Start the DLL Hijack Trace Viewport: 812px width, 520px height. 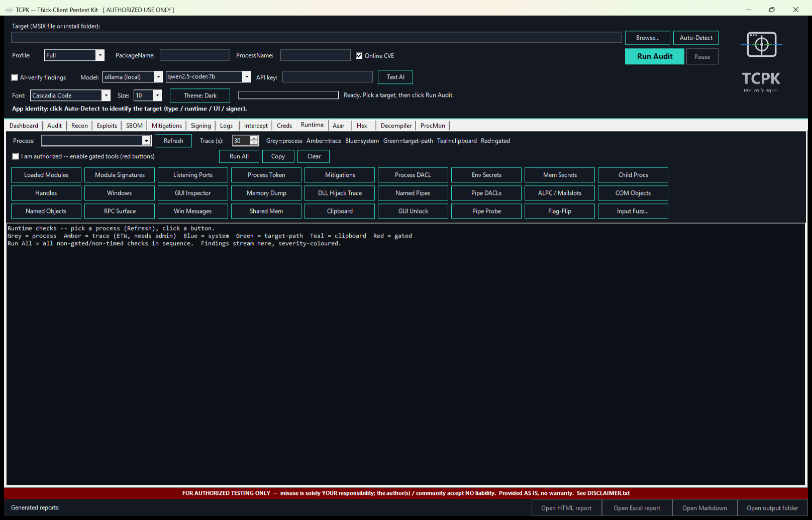340,193
